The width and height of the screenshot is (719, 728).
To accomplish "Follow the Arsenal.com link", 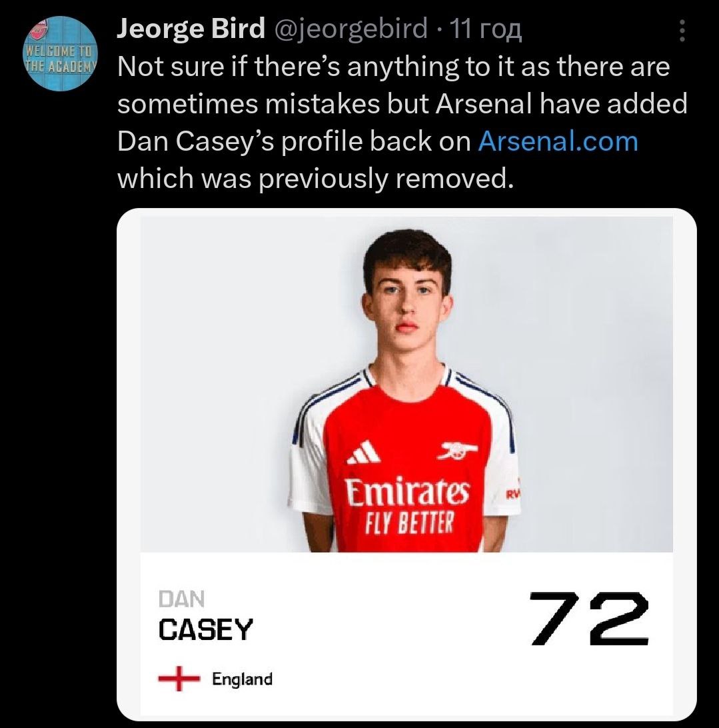I will pos(558,141).
